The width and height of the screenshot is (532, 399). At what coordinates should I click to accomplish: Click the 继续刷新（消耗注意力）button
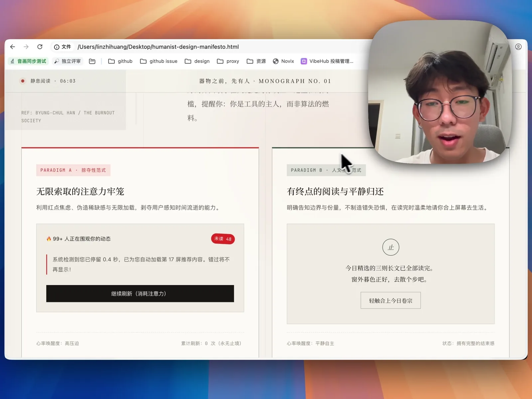tap(140, 294)
